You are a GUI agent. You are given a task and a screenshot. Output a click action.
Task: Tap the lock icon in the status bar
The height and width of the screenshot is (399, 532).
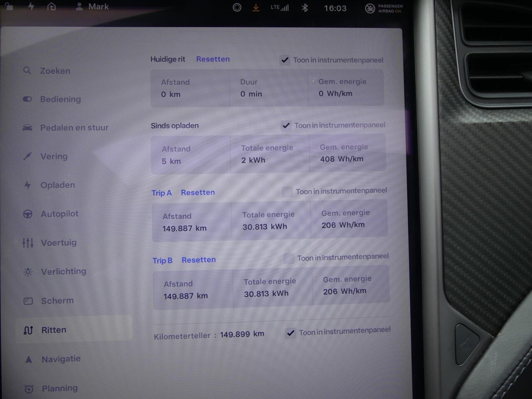[8, 6]
